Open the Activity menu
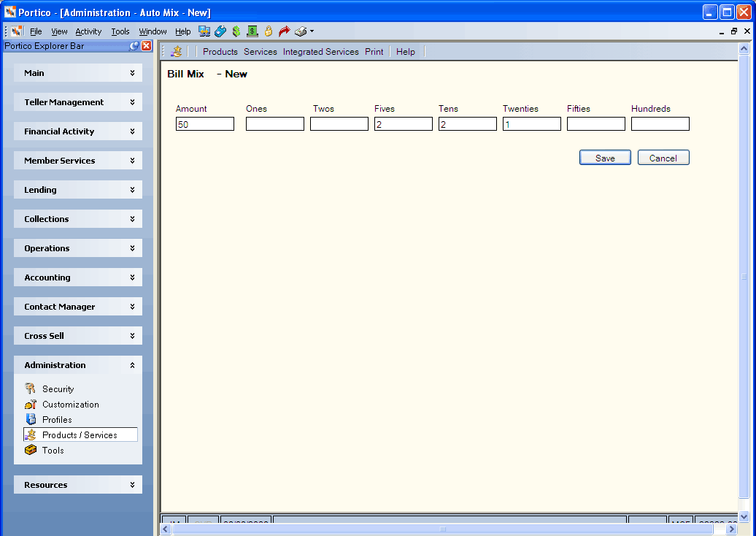 pos(89,31)
